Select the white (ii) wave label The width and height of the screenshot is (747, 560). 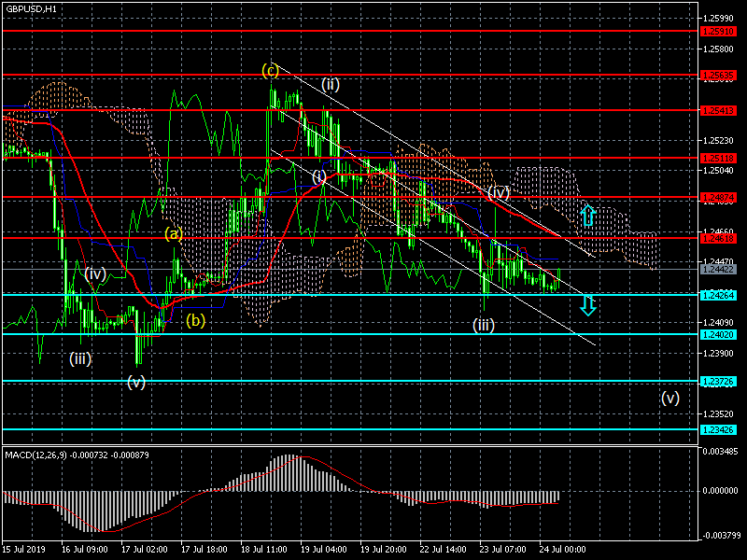[330, 84]
